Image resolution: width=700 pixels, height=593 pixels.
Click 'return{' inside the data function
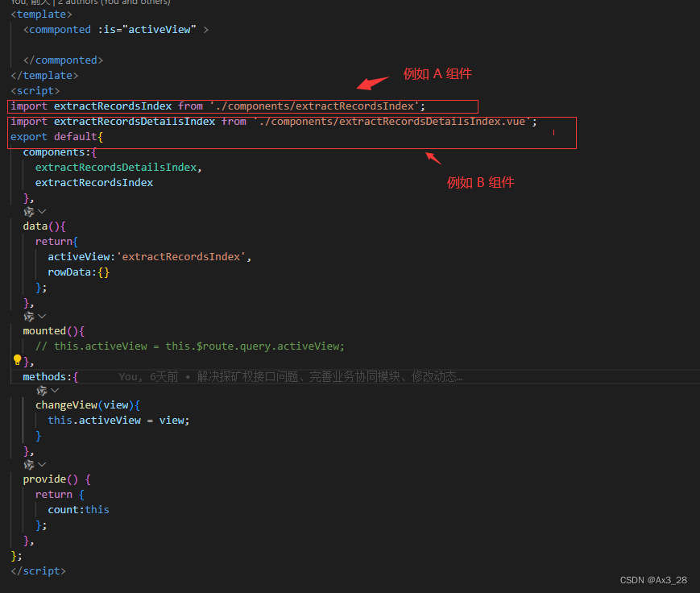[x=56, y=242]
